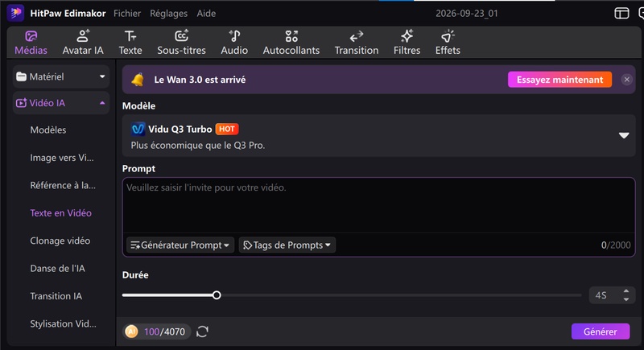Click the Le Wan 3.0 est arrivé text

point(200,80)
